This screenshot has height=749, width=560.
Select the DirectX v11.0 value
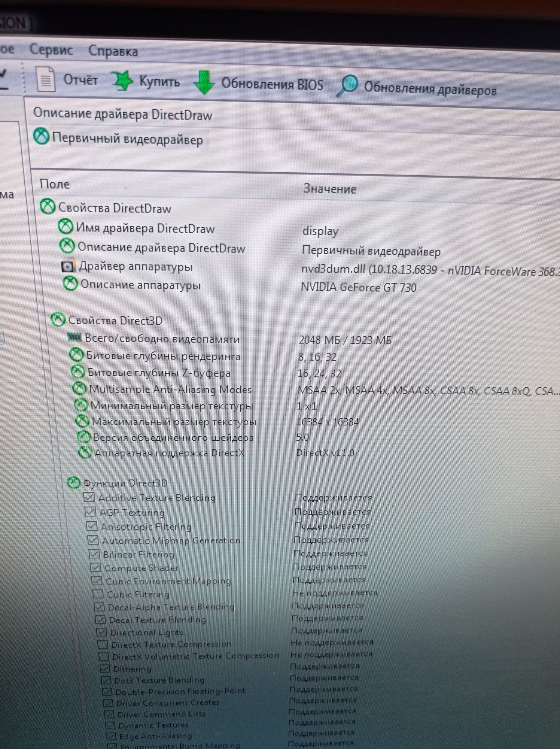(x=325, y=453)
